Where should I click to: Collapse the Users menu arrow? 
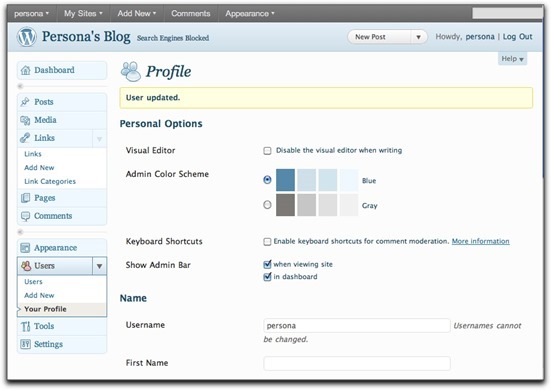pos(99,266)
